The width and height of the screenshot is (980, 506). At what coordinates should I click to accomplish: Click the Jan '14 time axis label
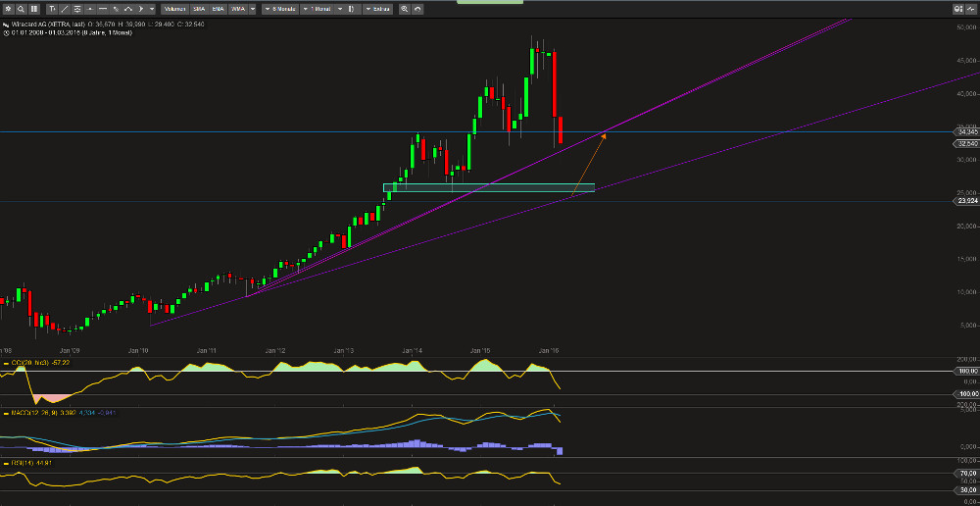point(412,350)
